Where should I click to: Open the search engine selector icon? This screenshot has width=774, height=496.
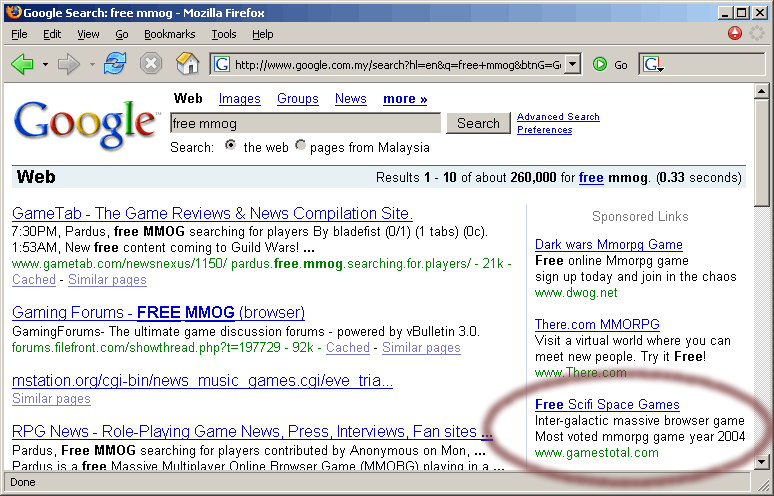click(x=653, y=64)
